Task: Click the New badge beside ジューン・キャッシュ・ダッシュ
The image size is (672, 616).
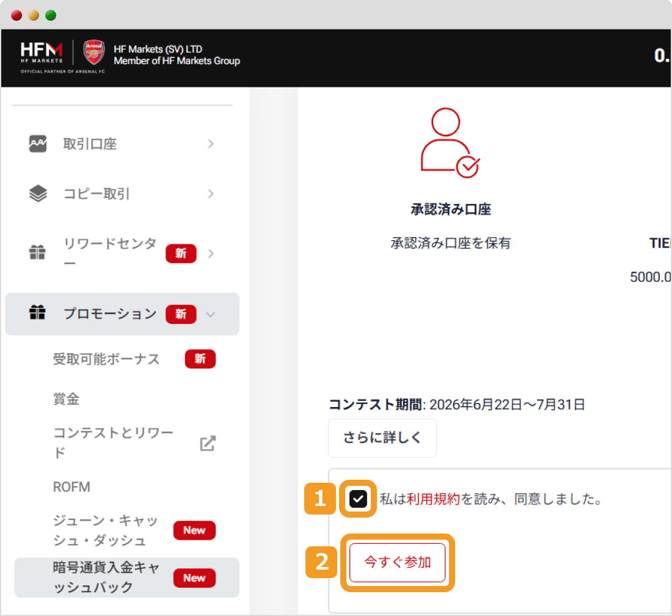Action: tap(194, 530)
